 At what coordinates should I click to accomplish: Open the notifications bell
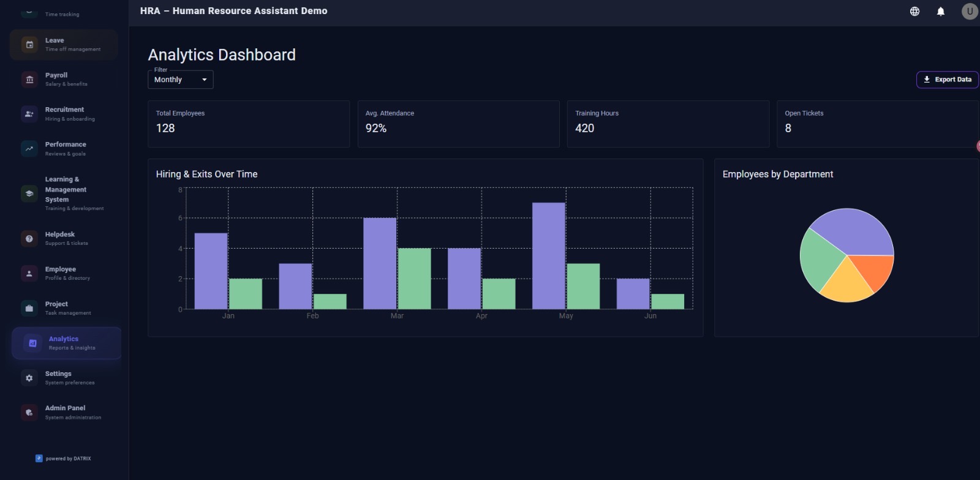click(x=941, y=11)
